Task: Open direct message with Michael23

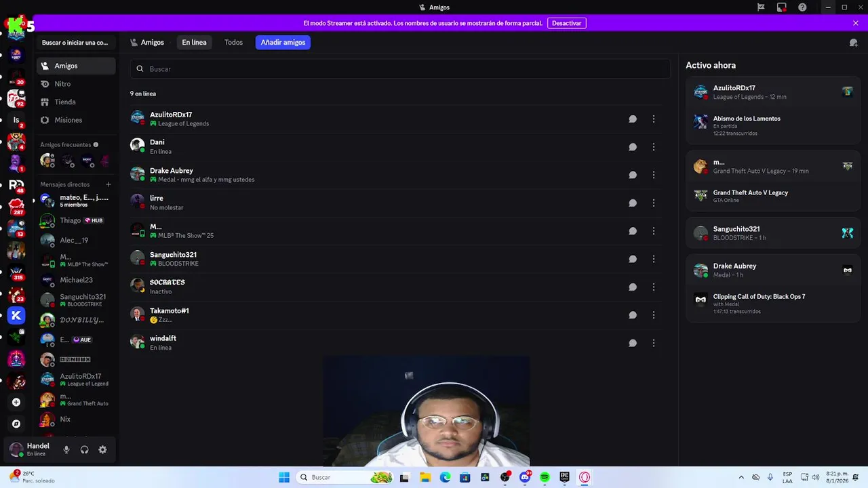Action: tap(76, 280)
